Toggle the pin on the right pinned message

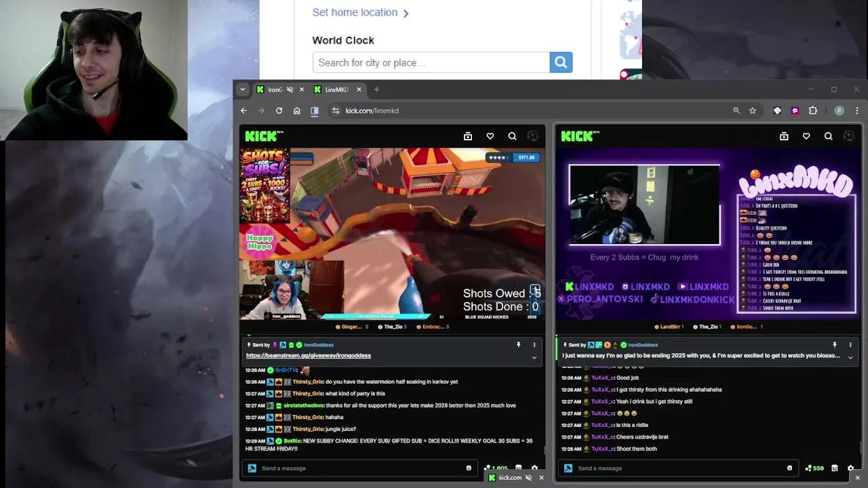pyautogui.click(x=835, y=345)
